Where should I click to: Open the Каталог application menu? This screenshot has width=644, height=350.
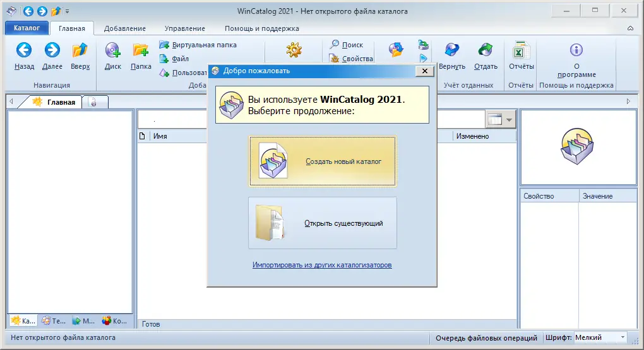pyautogui.click(x=27, y=28)
